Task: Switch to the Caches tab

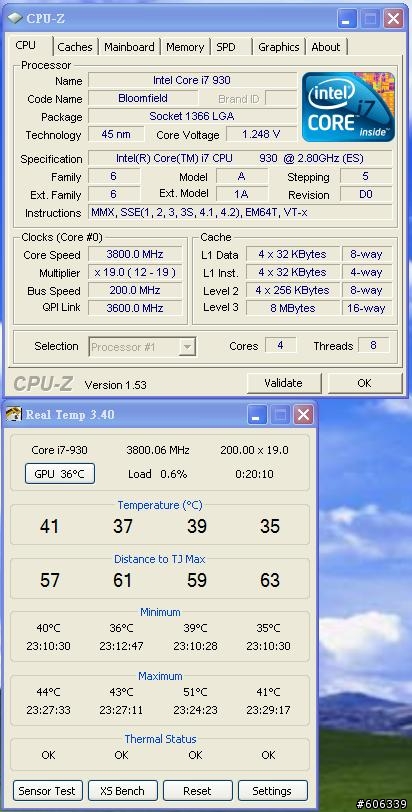Action: point(75,47)
